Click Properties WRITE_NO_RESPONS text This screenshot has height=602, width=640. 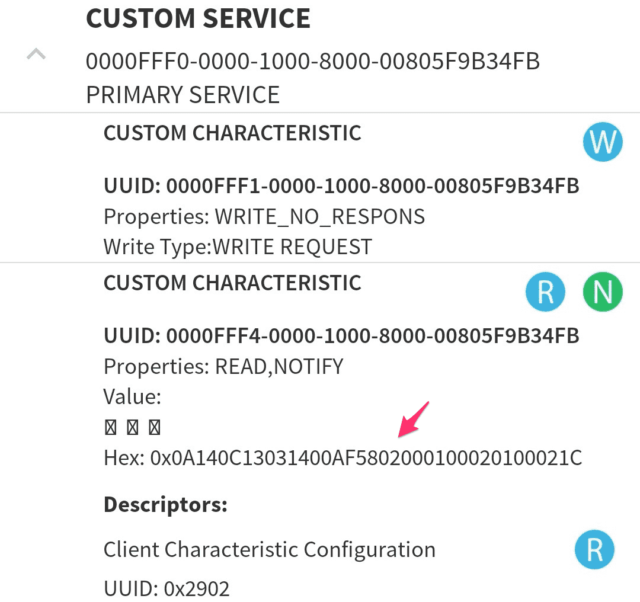click(264, 217)
